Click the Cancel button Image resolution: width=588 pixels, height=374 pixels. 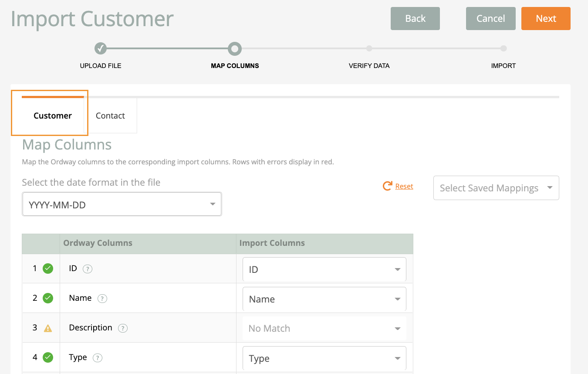tap(491, 18)
